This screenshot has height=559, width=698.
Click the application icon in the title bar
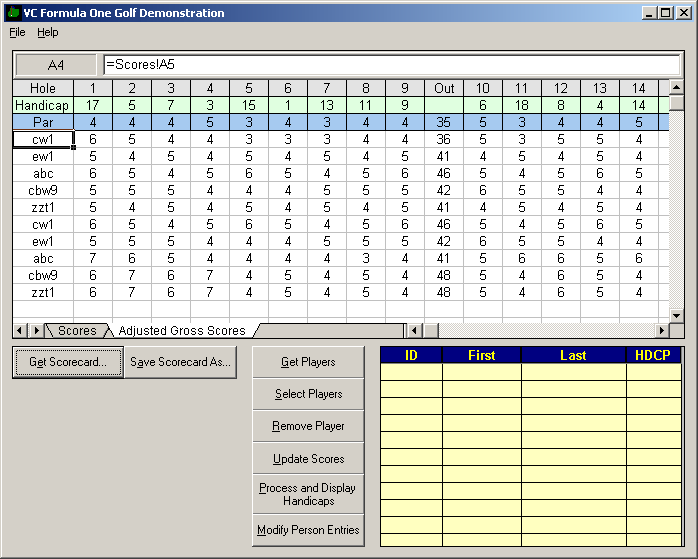point(13,13)
